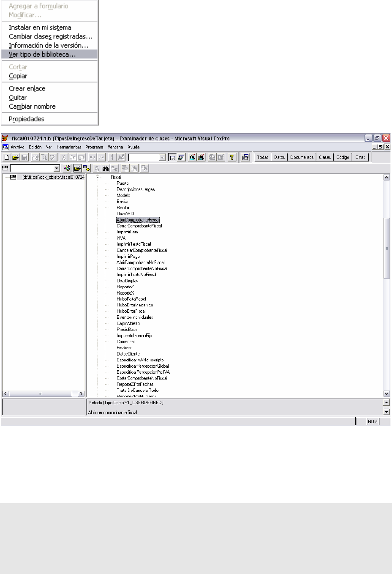This screenshot has height=574, width=392.
Task: Choose Copiar in the context menu
Action: point(49,76)
